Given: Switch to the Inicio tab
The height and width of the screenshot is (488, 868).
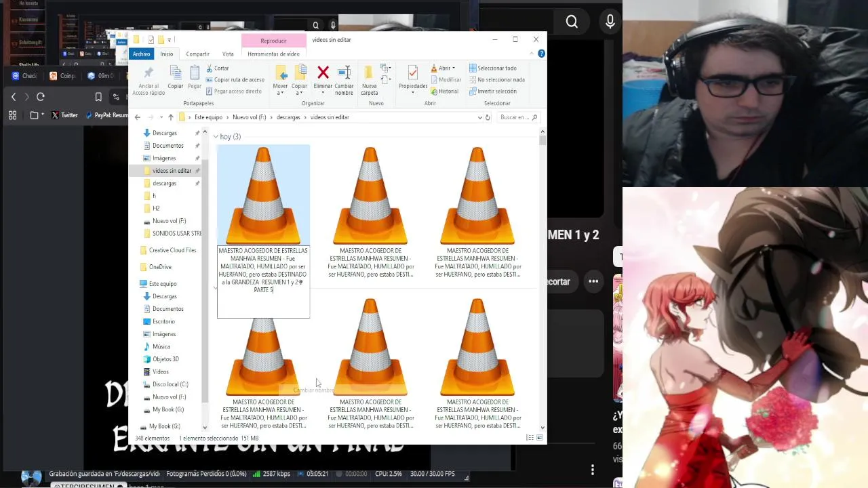Looking at the screenshot, I should point(166,54).
